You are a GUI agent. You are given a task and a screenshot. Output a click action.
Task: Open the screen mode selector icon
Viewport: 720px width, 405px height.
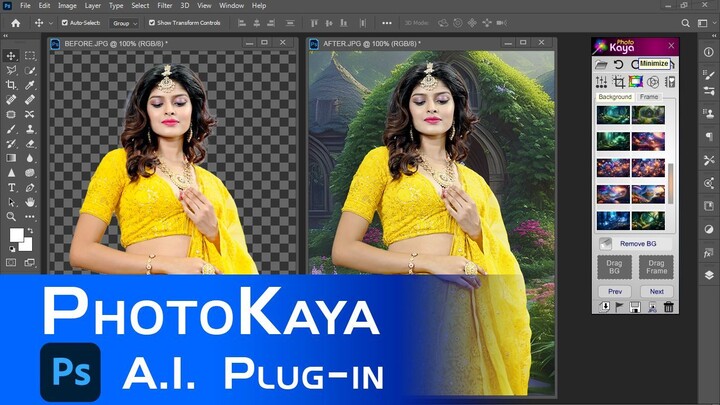(30, 263)
